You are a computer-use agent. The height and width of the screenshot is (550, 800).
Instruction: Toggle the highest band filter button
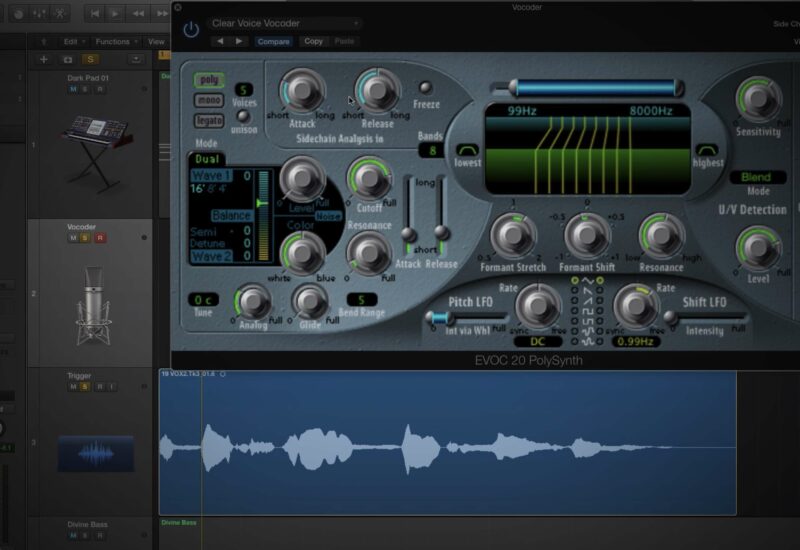click(707, 150)
